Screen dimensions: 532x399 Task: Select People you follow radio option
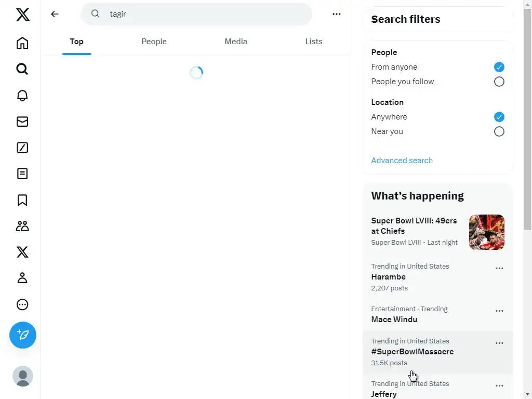coord(499,82)
